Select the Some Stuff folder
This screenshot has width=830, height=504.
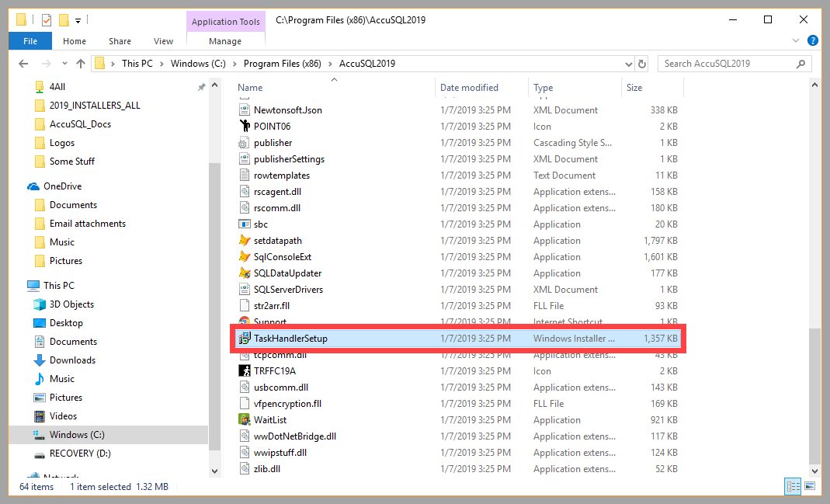pos(72,162)
